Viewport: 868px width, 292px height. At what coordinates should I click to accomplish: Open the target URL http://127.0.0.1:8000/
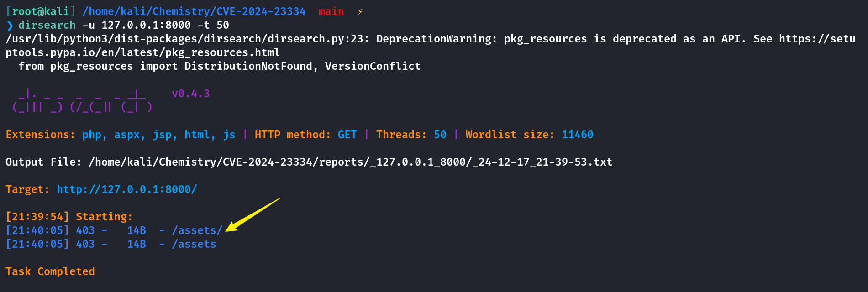tap(127, 189)
